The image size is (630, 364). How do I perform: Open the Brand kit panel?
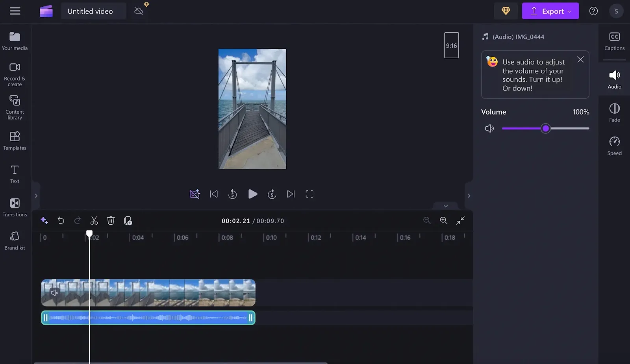[15, 241]
